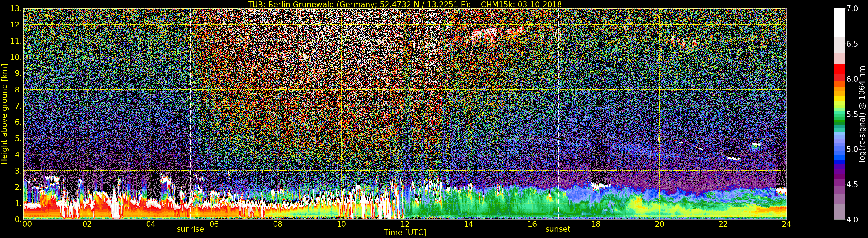
Task: Click the 5. height axis label
Action: point(18,139)
